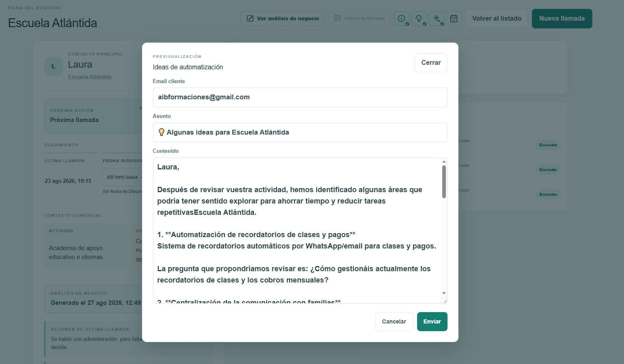Click Generado el 27 ago 2026, 12:49
The height and width of the screenshot is (364, 624).
click(x=96, y=303)
